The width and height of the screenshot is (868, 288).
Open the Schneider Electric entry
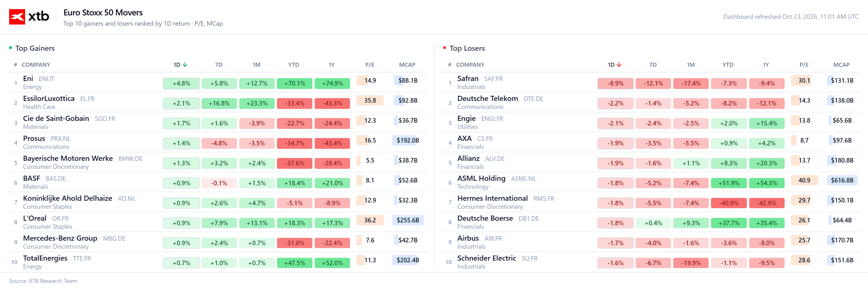click(x=487, y=258)
